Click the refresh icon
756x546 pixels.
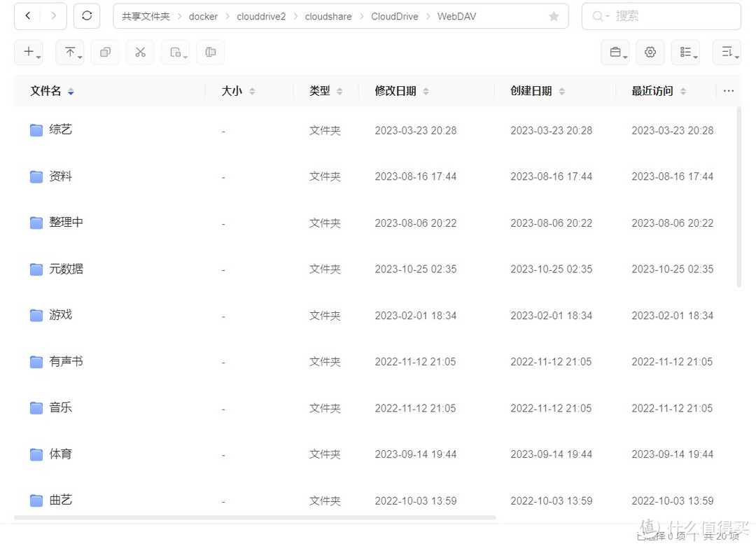87,15
